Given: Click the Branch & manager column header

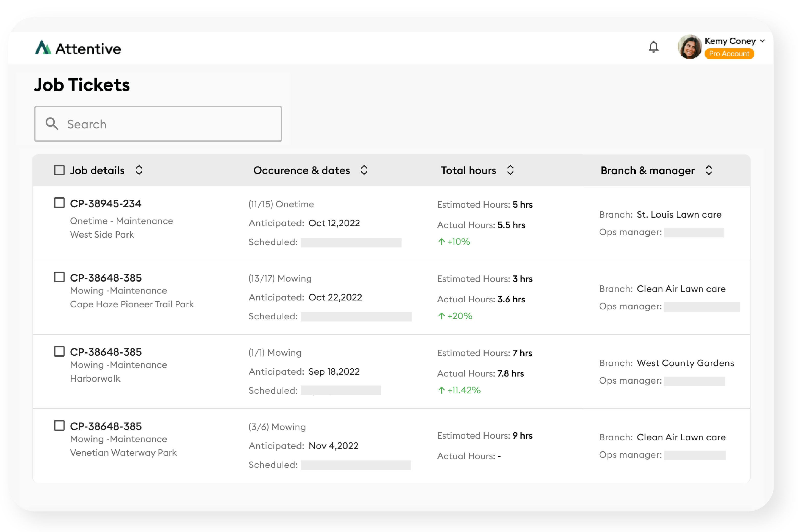Looking at the screenshot, I should tap(647, 170).
